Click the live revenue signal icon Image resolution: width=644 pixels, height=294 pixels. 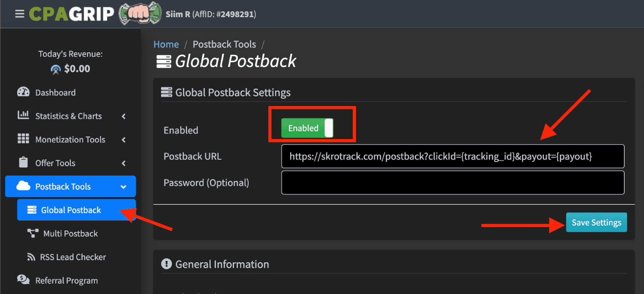[56, 69]
